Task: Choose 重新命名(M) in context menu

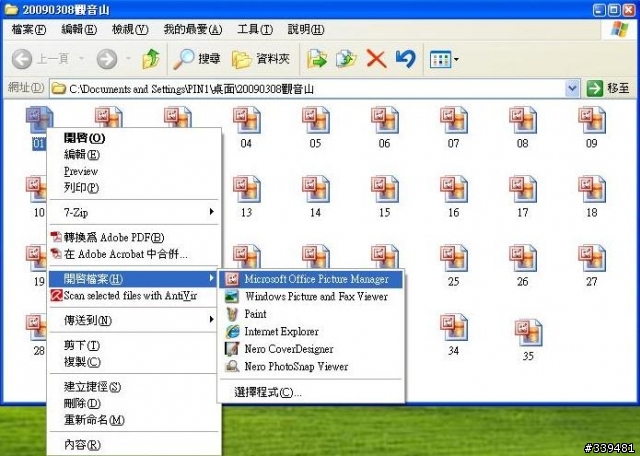Action: click(x=135, y=420)
